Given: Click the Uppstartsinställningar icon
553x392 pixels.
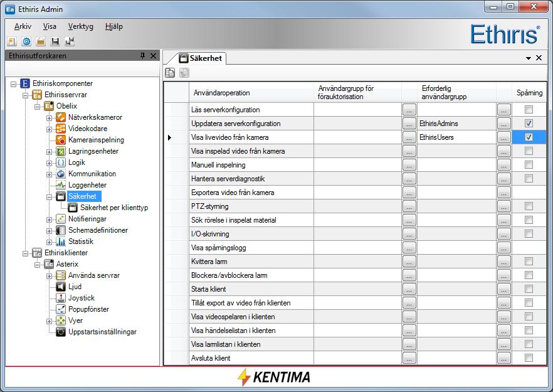Looking at the screenshot, I should tap(61, 332).
